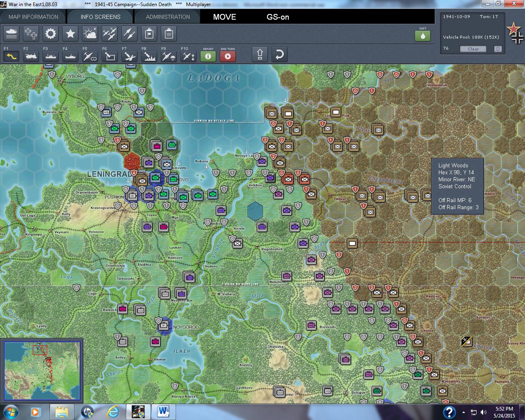Select the Leningrad red city hex

pyautogui.click(x=132, y=162)
